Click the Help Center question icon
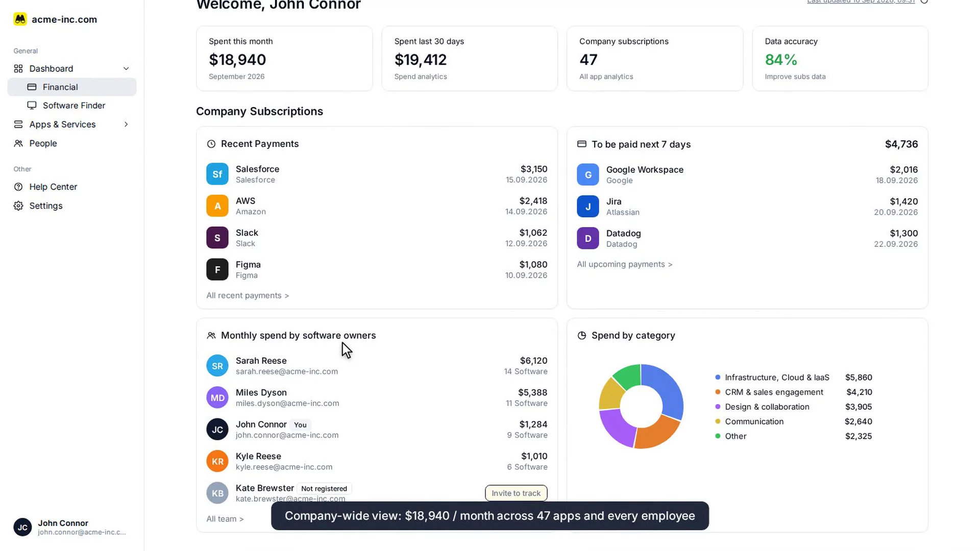Image resolution: width=980 pixels, height=551 pixels. coord(18,187)
